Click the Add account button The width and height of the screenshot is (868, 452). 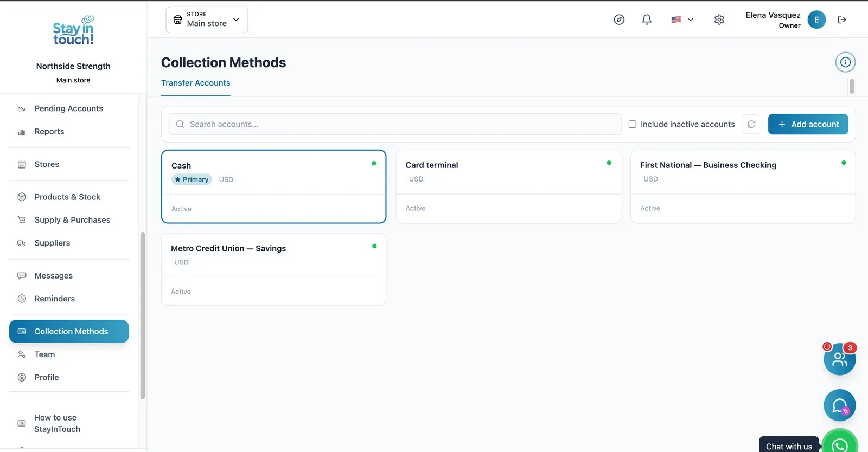[x=808, y=124]
